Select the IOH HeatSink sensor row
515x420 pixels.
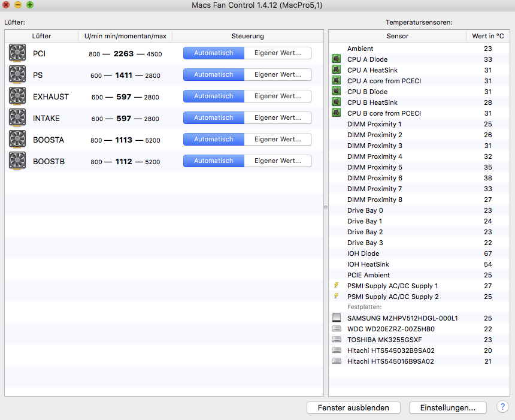pos(419,264)
